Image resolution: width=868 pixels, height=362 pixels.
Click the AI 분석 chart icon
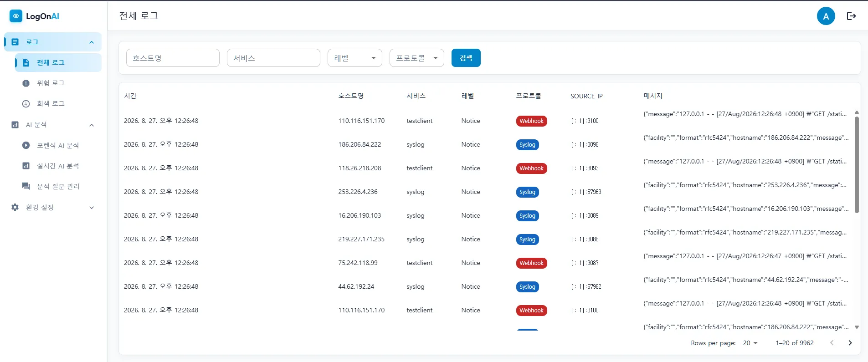15,125
